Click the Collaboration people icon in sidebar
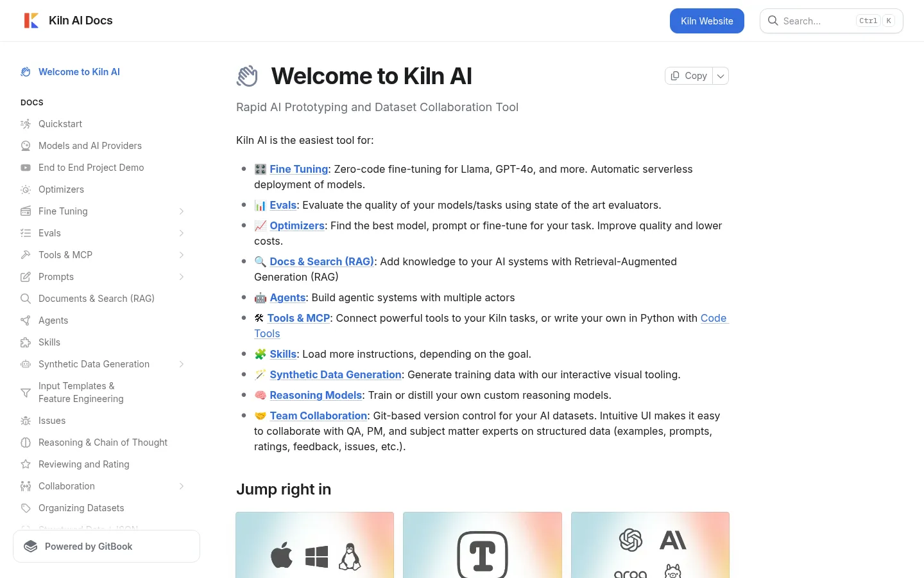The image size is (924, 578). (x=26, y=486)
